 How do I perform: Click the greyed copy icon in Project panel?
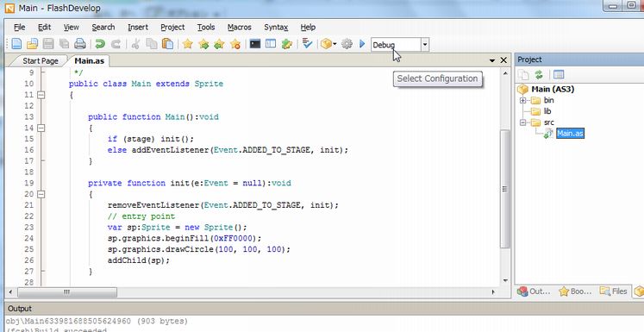[x=523, y=75]
